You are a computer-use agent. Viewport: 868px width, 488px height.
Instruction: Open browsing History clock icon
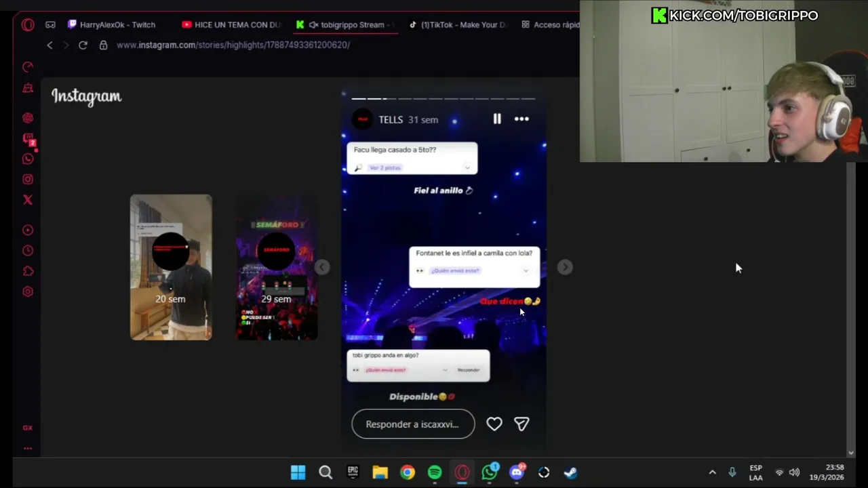[28, 250]
